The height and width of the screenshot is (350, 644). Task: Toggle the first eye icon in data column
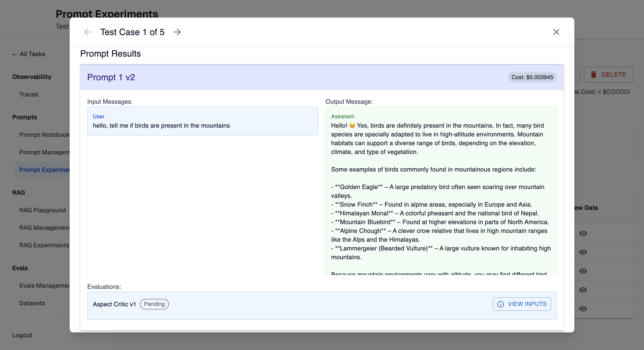(583, 233)
